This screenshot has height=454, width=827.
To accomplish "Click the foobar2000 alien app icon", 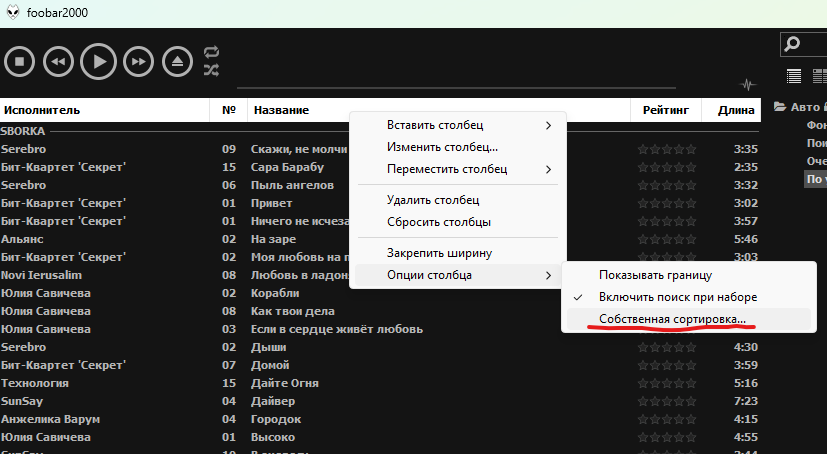I will pyautogui.click(x=12, y=11).
